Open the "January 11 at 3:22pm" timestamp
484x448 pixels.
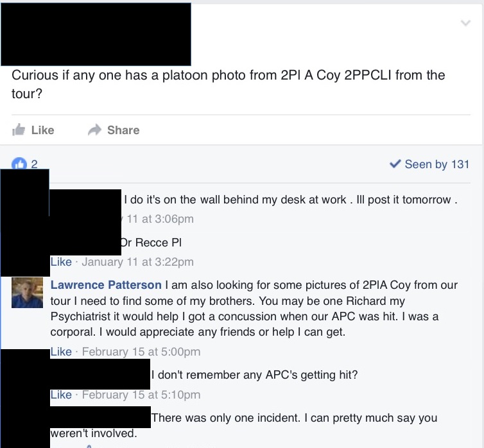coord(137,262)
